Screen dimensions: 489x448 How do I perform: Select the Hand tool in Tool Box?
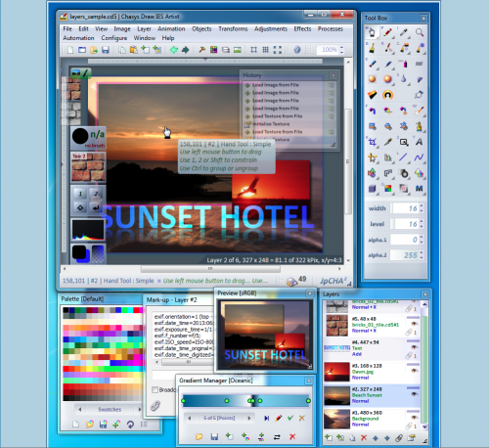[x=372, y=32]
